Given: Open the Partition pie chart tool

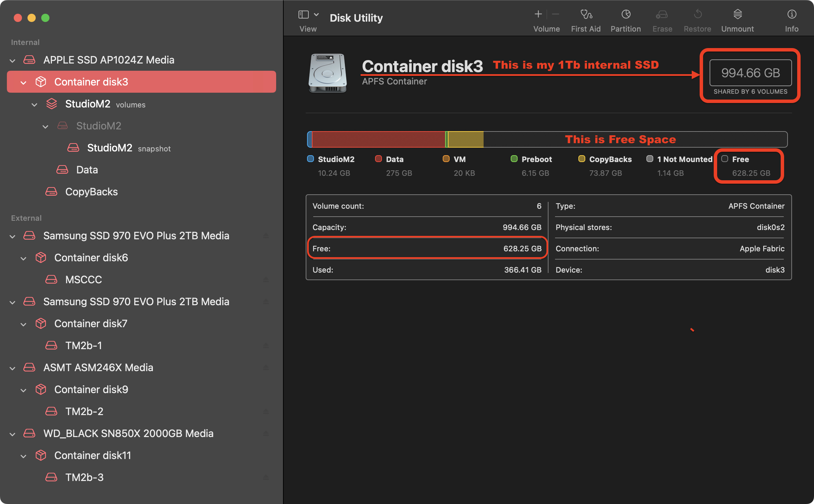Looking at the screenshot, I should coord(626,14).
